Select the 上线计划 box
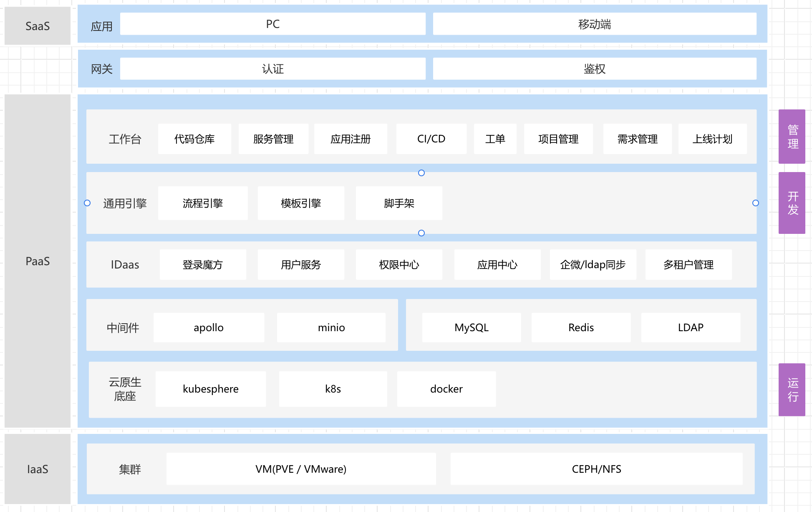Screen dimensions: 812x512 click(x=713, y=139)
